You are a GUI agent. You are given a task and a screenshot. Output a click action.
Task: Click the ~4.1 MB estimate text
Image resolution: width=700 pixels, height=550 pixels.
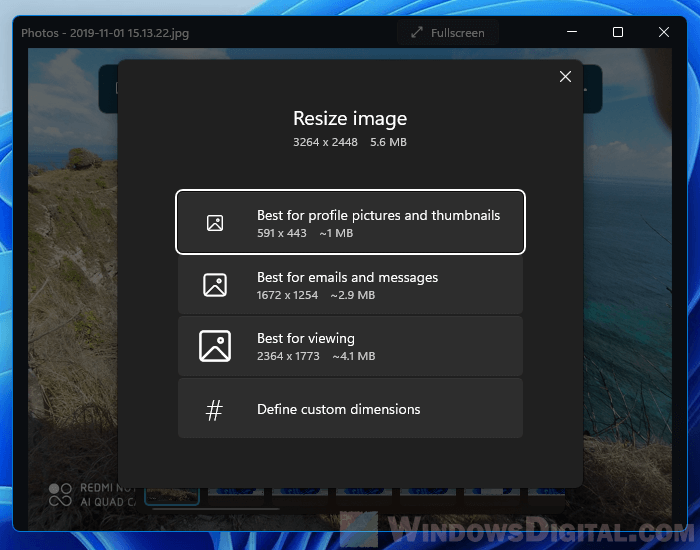coord(354,356)
